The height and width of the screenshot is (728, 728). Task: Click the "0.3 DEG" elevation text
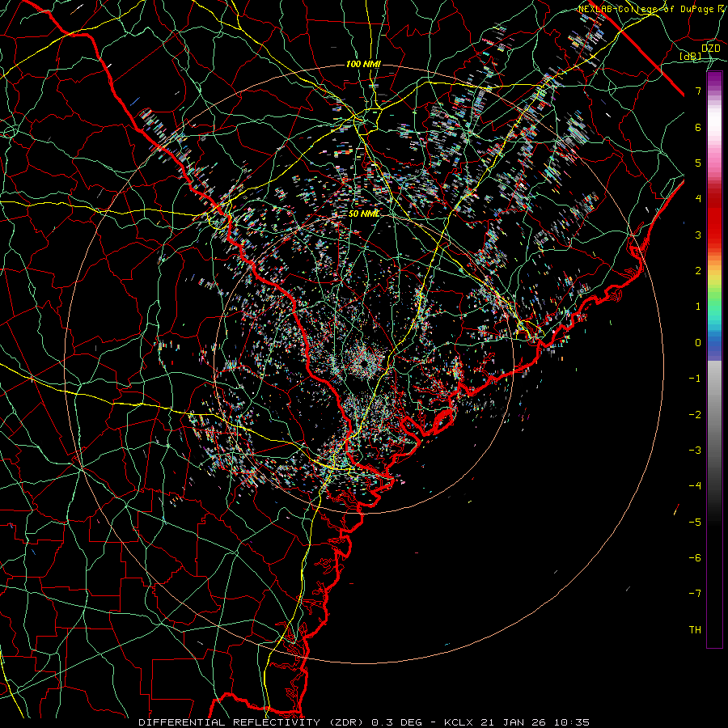397,722
